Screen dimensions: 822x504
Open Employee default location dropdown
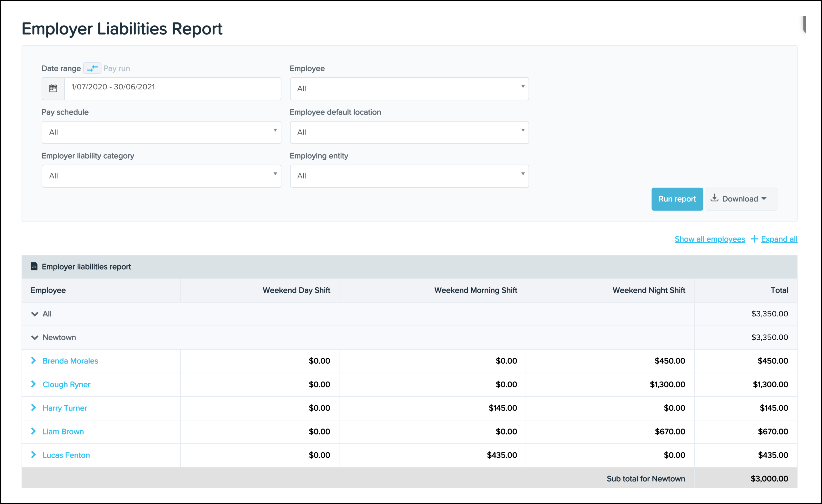[409, 132]
